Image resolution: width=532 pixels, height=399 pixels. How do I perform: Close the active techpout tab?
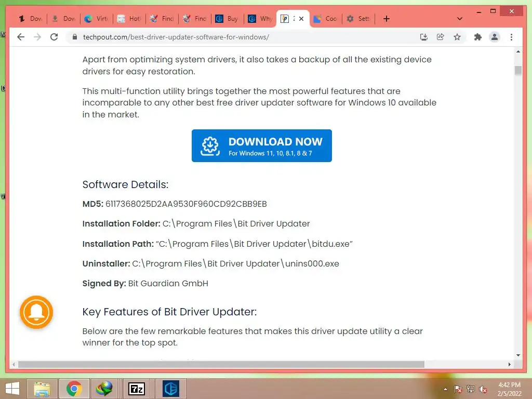301,19
